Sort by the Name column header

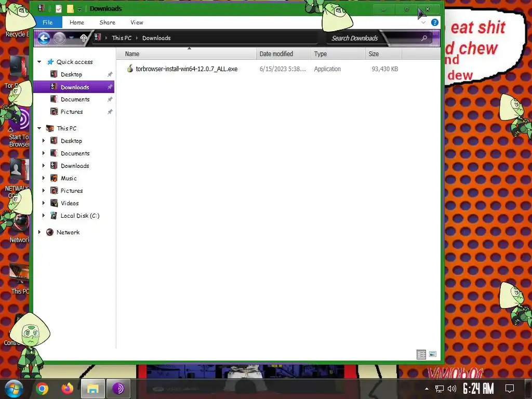[x=187, y=54]
